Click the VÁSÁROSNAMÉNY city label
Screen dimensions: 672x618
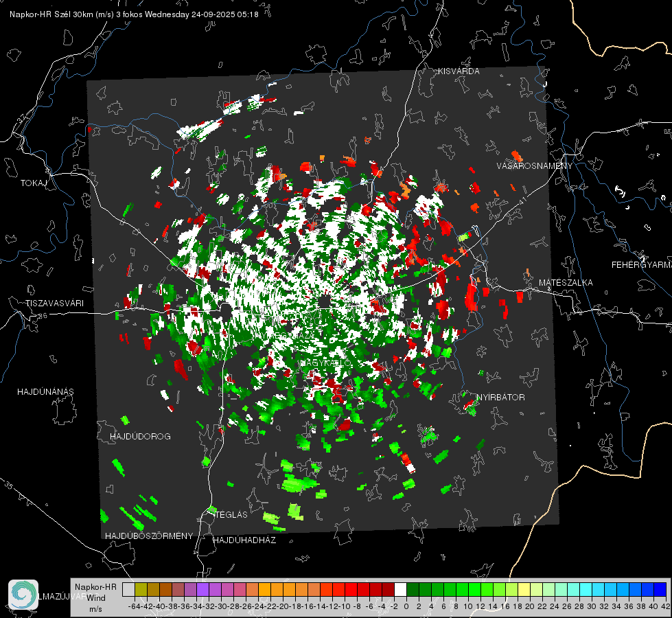(535, 166)
